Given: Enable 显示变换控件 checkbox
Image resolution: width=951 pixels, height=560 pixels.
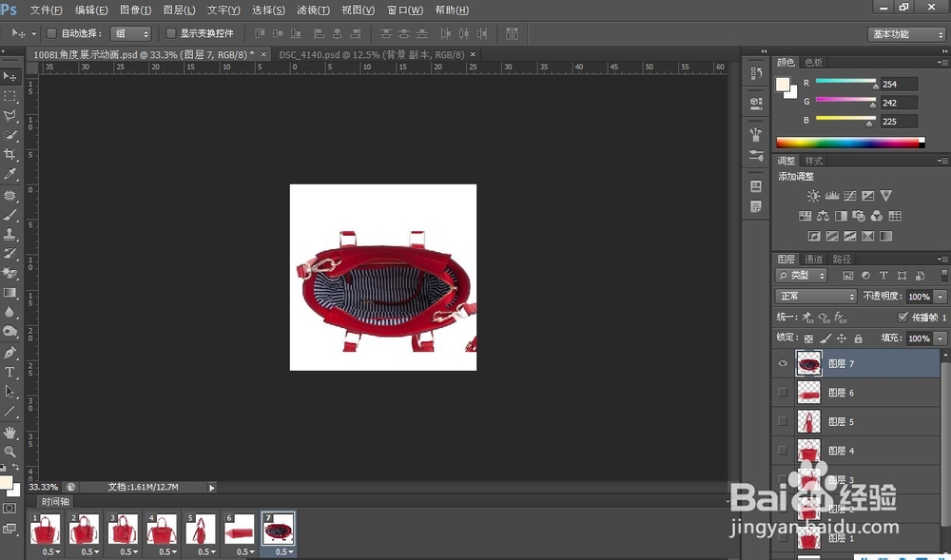Looking at the screenshot, I should [x=171, y=33].
